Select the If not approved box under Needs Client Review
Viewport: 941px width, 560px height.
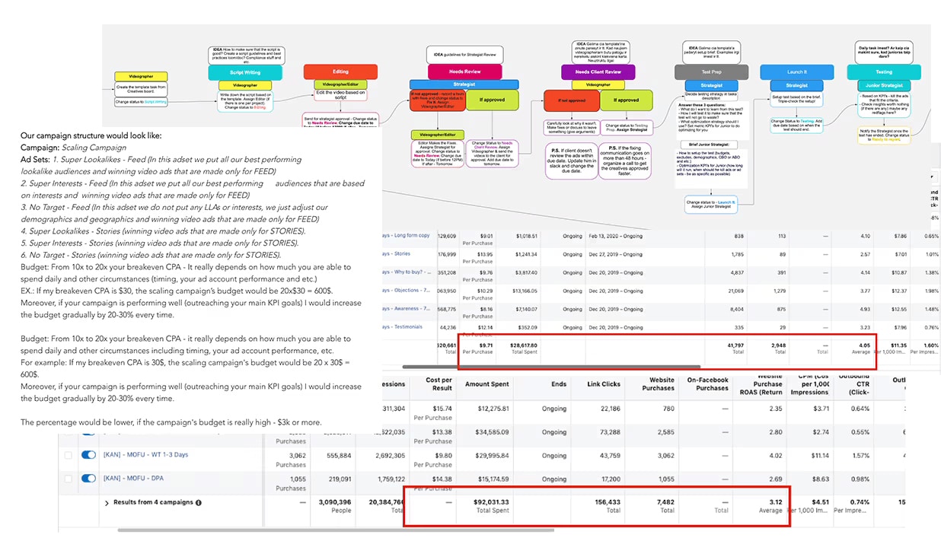pos(570,100)
